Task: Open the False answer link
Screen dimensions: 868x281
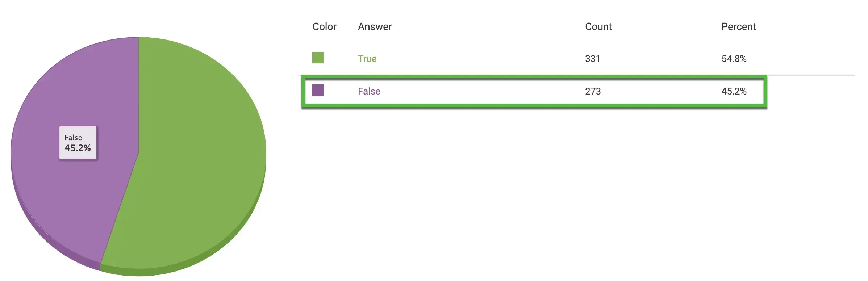Action: (x=369, y=91)
